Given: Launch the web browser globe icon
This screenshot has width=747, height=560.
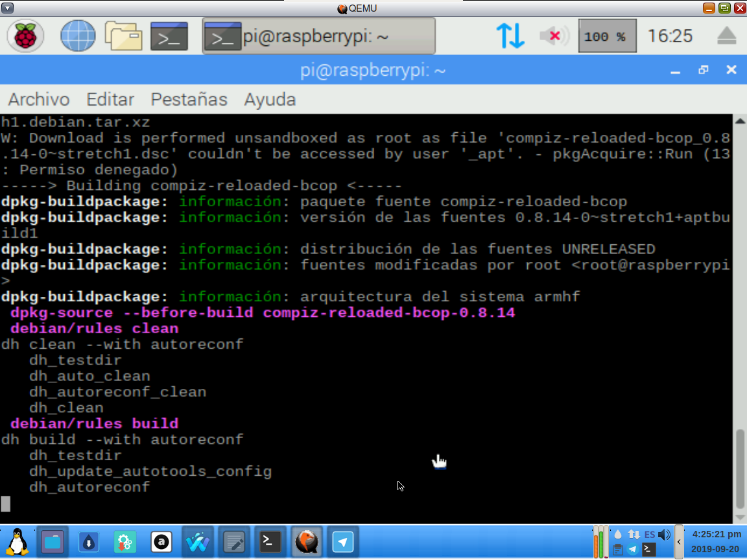Looking at the screenshot, I should pyautogui.click(x=78, y=36).
